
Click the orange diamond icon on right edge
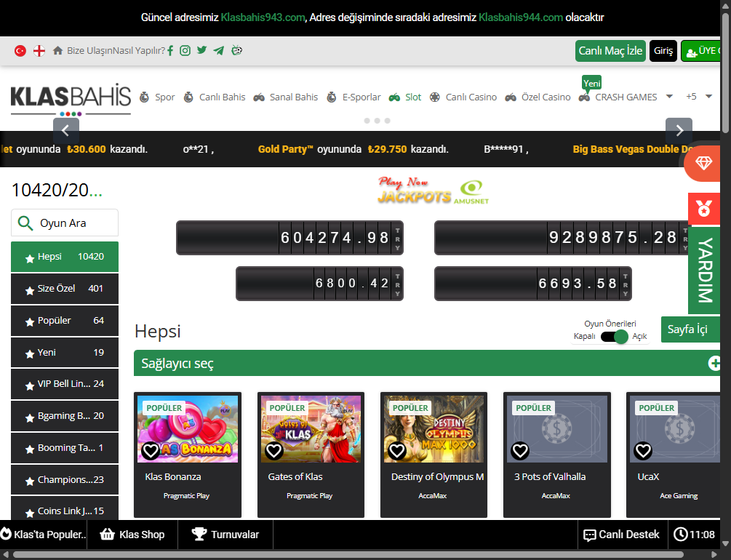[x=703, y=164]
